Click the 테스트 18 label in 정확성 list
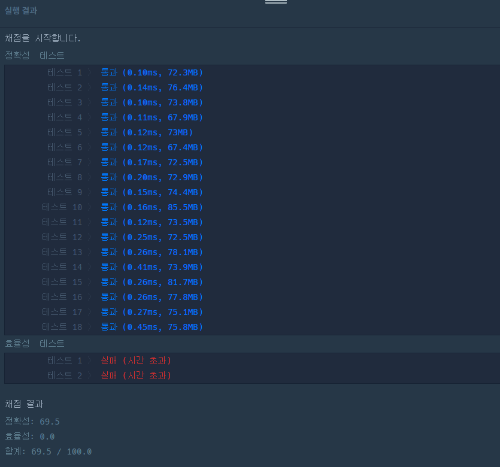This screenshot has width=500, height=467. (62, 327)
